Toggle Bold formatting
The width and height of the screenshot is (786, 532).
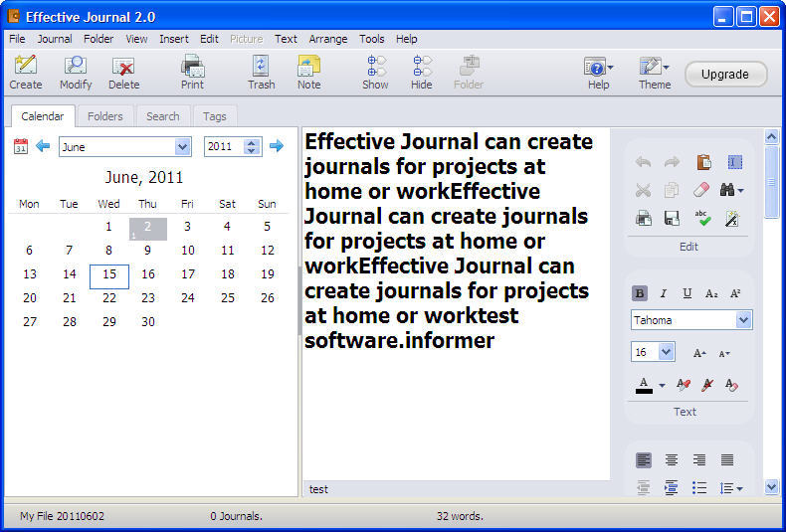pos(640,293)
